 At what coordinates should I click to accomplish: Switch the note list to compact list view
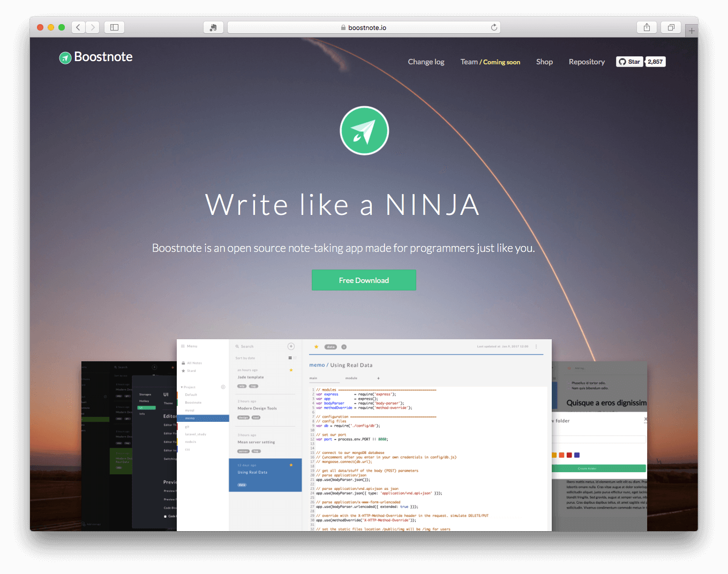tap(295, 358)
